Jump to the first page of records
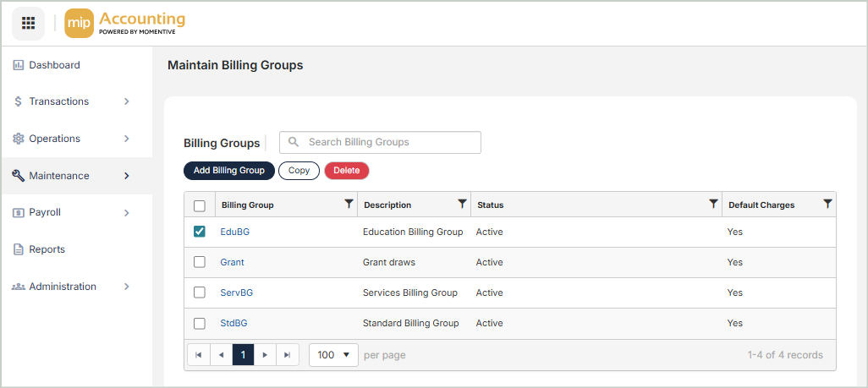Image resolution: width=868 pixels, height=388 pixels. pyautogui.click(x=198, y=355)
